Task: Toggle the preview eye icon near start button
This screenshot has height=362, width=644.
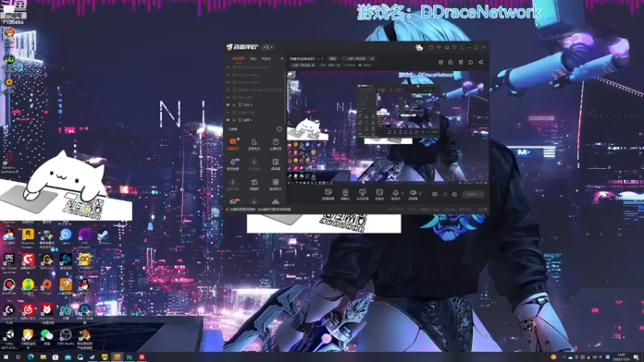Action: pyautogui.click(x=445, y=195)
